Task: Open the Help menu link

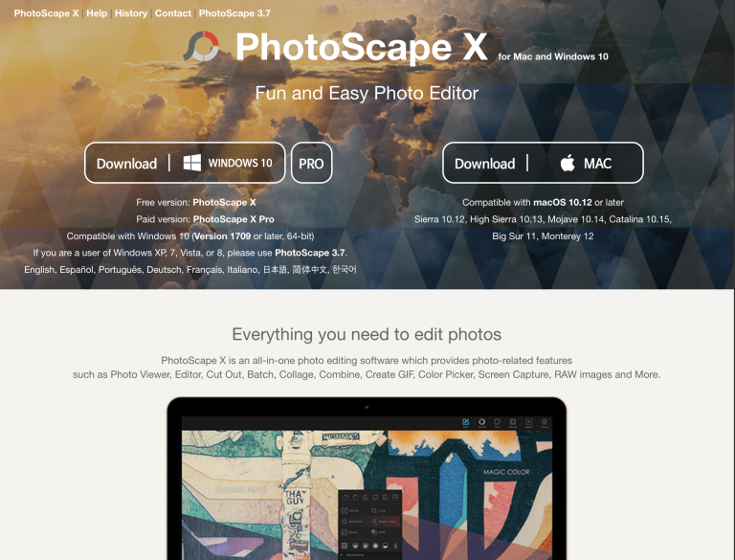Action: [x=97, y=13]
